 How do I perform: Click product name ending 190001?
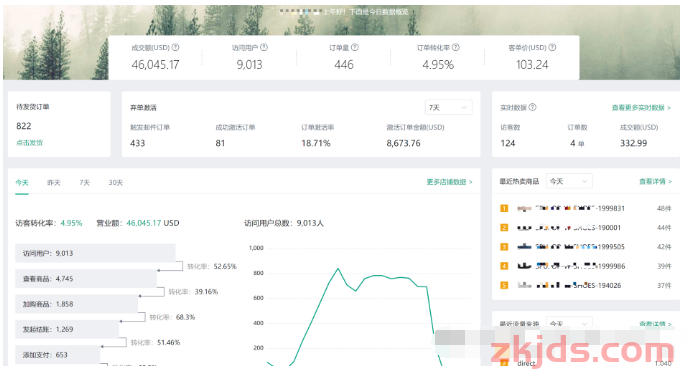(578, 228)
